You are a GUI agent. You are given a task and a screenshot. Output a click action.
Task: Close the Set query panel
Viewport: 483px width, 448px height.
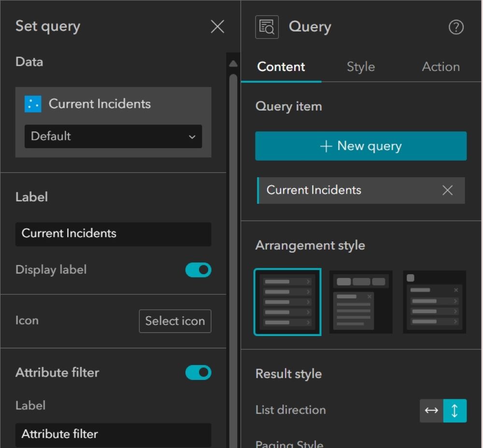[217, 27]
